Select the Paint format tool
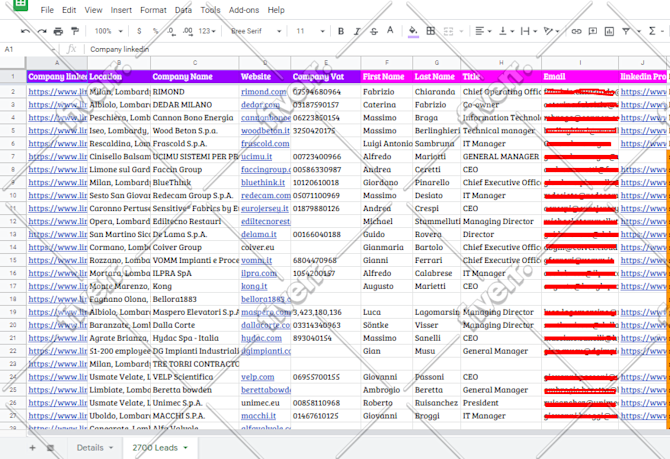 [75, 31]
